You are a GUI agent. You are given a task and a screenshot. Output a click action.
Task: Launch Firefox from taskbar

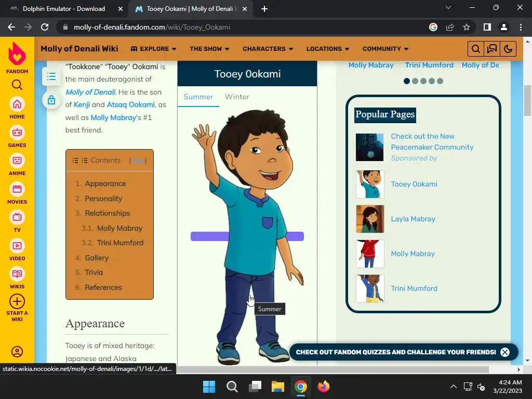[x=323, y=387]
